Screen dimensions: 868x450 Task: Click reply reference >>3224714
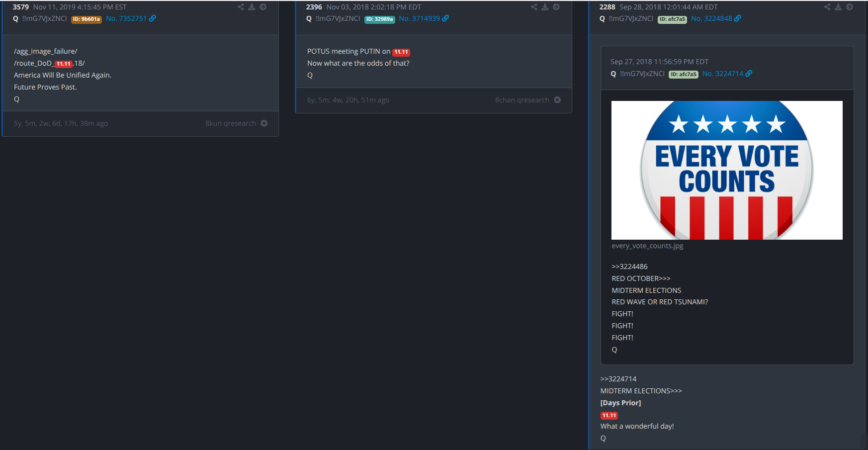pos(618,379)
